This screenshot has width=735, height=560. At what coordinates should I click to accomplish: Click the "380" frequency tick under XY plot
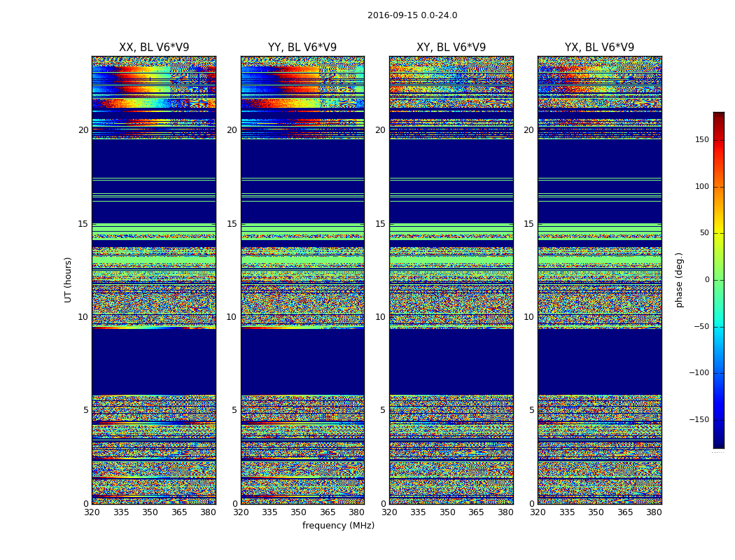coord(505,512)
